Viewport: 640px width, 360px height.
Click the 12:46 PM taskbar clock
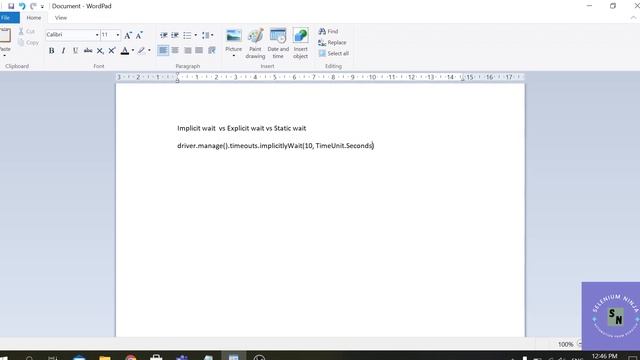[x=604, y=356]
